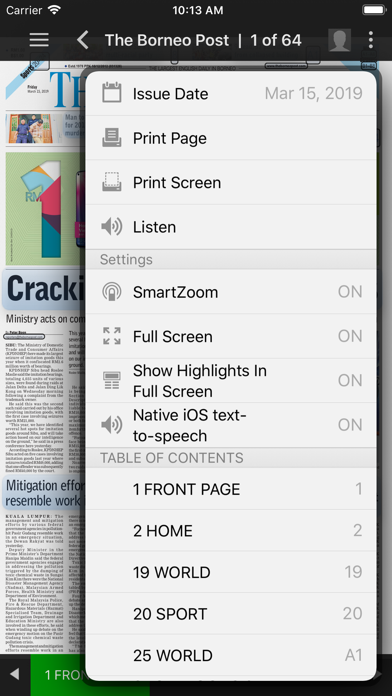Tap the three-dot more options icon

(371, 40)
